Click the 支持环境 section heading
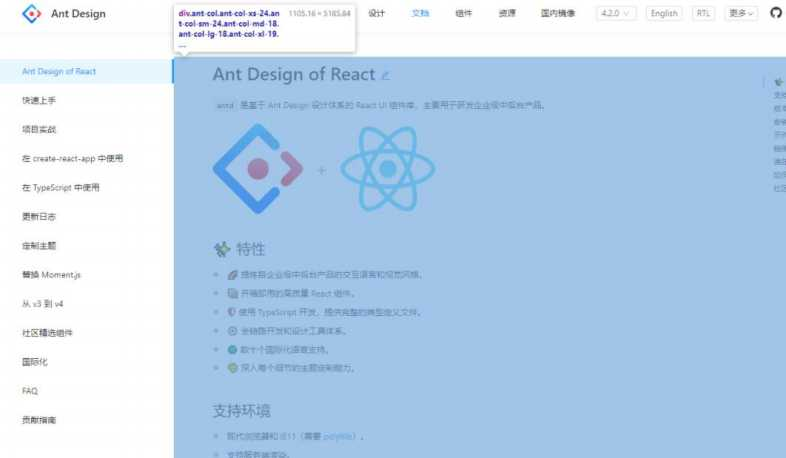The height and width of the screenshot is (458, 786). 242,411
